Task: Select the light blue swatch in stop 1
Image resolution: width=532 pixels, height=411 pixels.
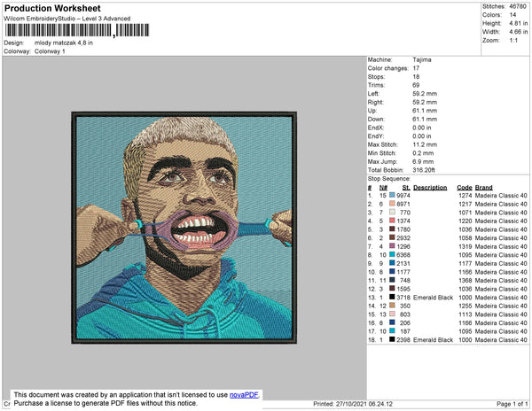Action: [392, 195]
